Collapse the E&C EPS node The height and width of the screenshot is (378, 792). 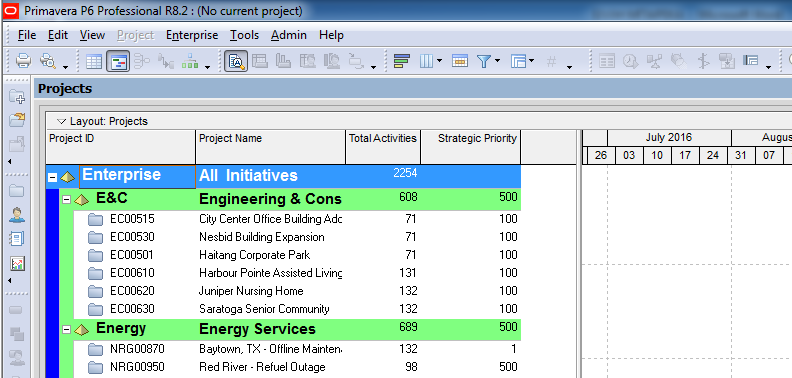pyautogui.click(x=66, y=200)
